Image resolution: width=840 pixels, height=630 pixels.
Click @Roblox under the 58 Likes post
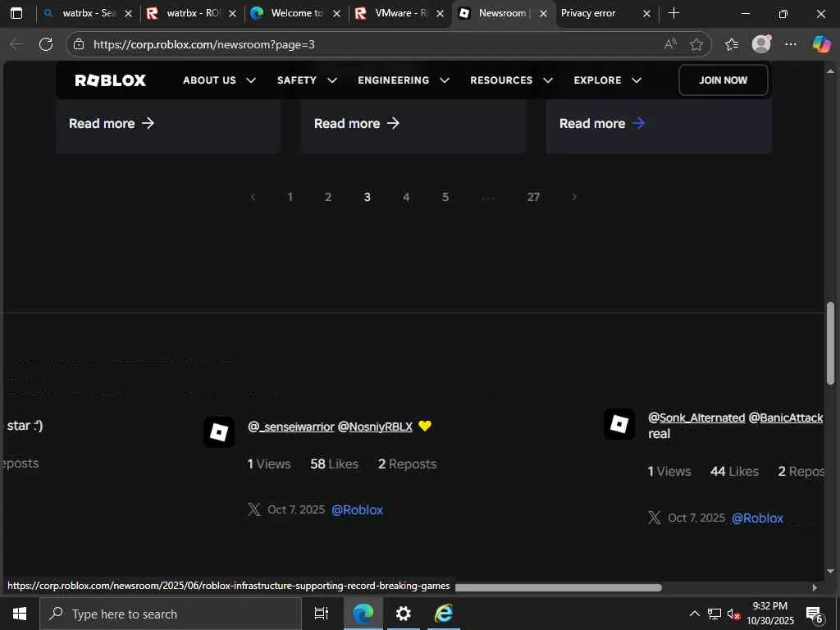(x=358, y=510)
